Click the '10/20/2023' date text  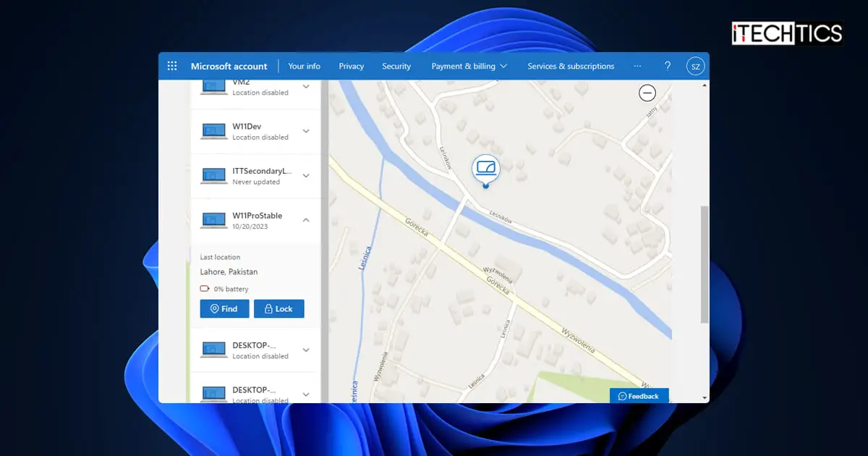click(250, 227)
